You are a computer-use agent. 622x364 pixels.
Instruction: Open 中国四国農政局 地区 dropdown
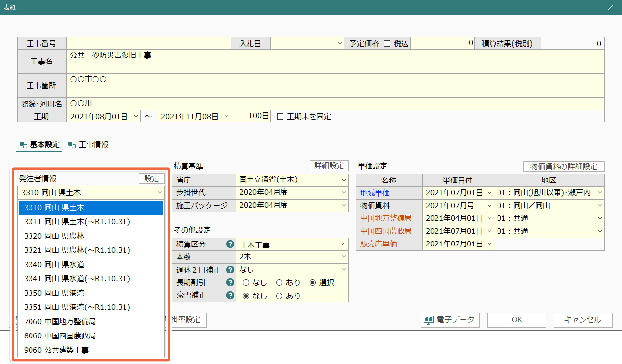(x=600, y=231)
